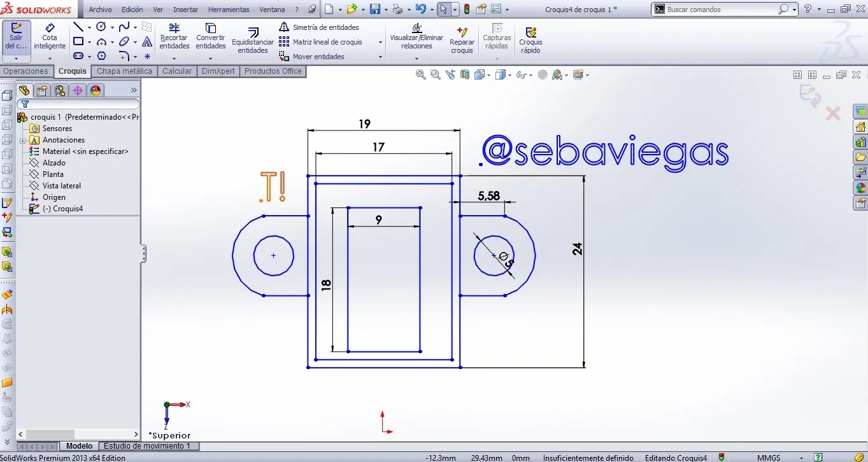Click Convertir entidades tool
This screenshot has height=462, width=868.
[211, 37]
